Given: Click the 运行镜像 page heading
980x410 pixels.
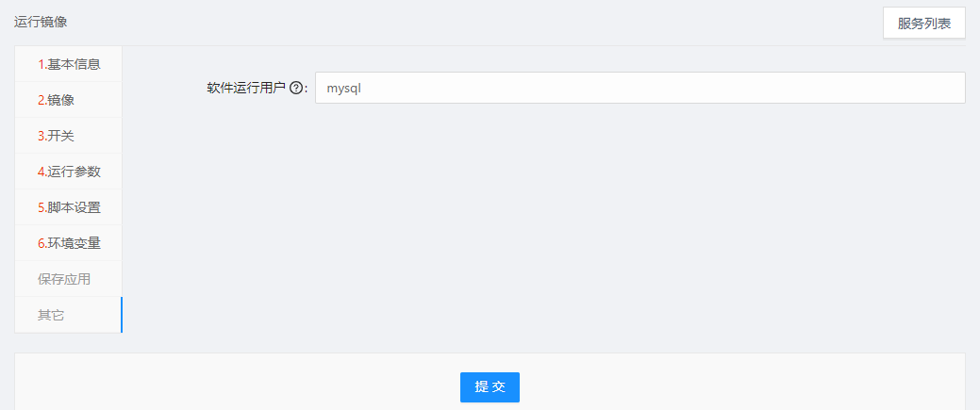Looking at the screenshot, I should click(41, 21).
